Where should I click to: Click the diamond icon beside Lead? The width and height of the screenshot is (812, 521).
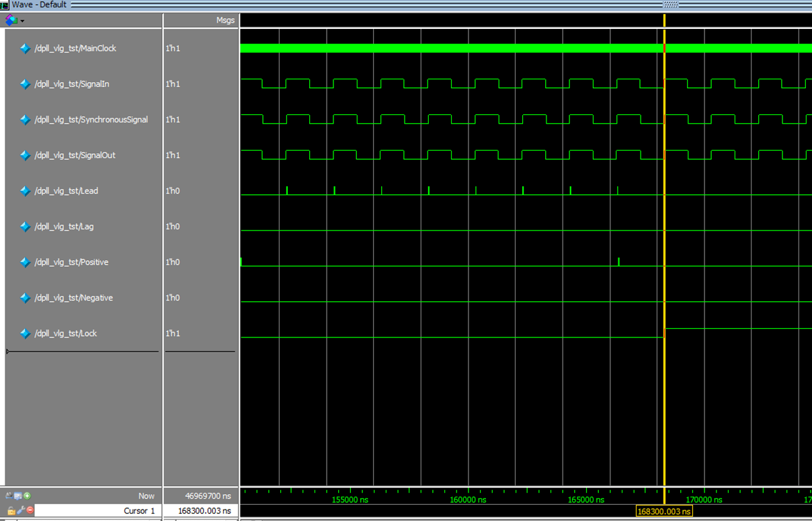click(25, 191)
